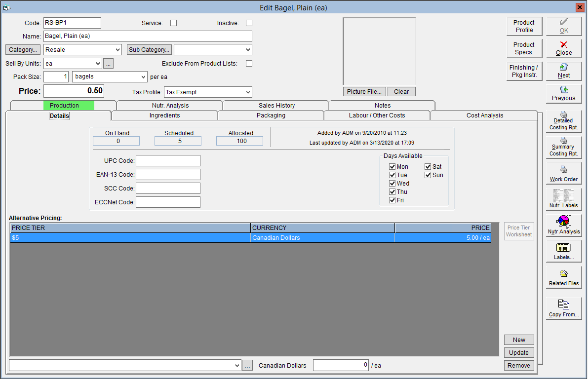Open the Cost Analysis tab
Viewport: 588px width, 379px height.
point(484,115)
